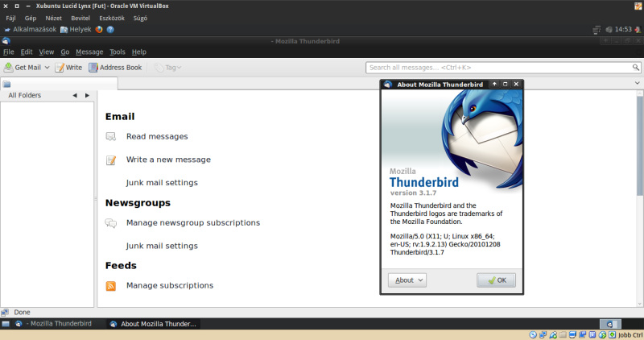Click the All Folders pane header
Screen dimensions: 644x340
[25, 95]
